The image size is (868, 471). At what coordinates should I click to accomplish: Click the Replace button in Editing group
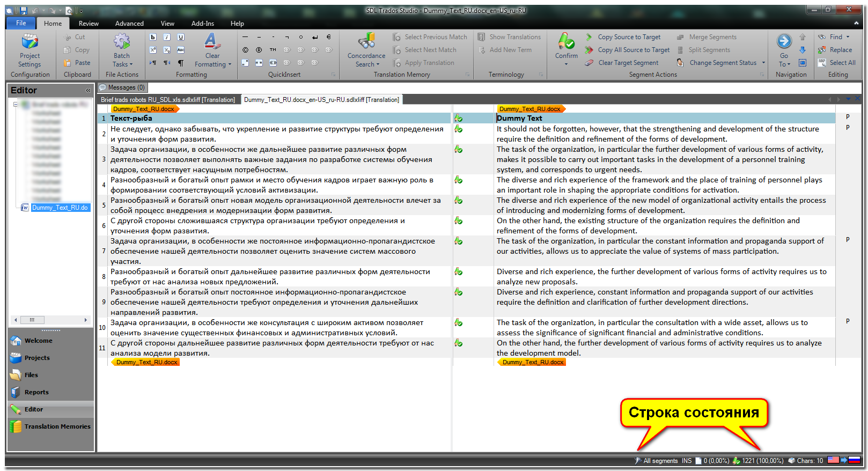coord(840,50)
